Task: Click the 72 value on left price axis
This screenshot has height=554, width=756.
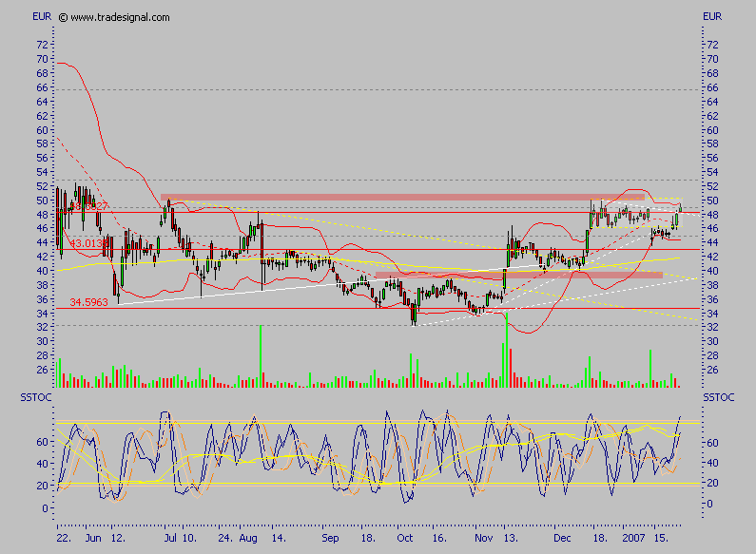Action: tap(41, 45)
